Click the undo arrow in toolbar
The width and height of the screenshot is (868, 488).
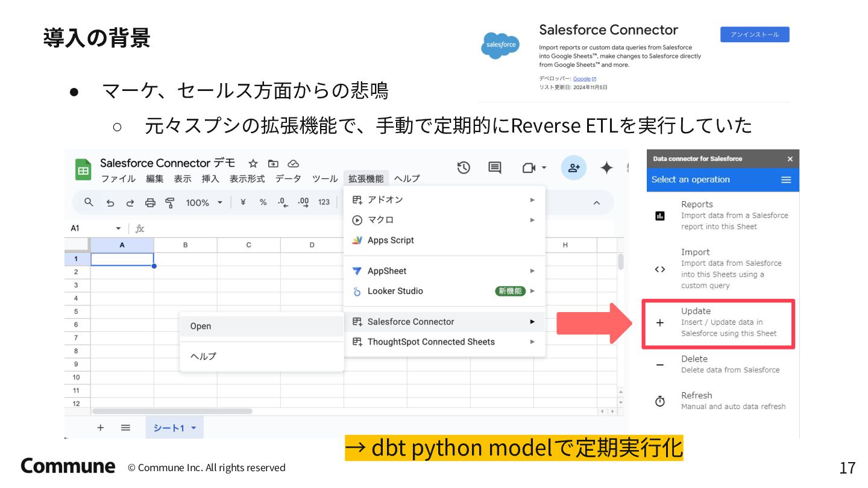[110, 203]
